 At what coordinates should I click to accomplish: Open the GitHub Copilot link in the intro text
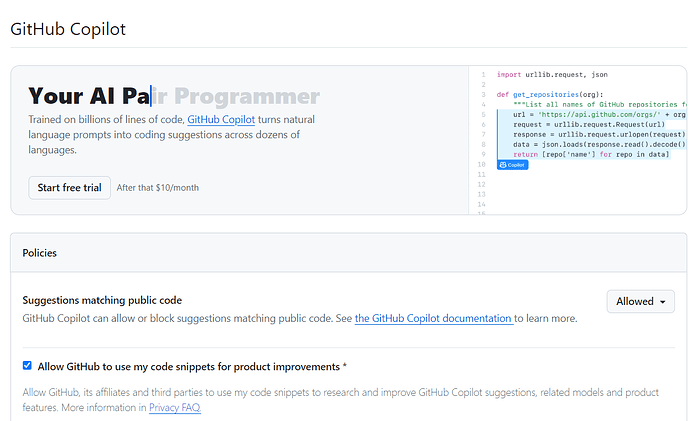[221, 120]
